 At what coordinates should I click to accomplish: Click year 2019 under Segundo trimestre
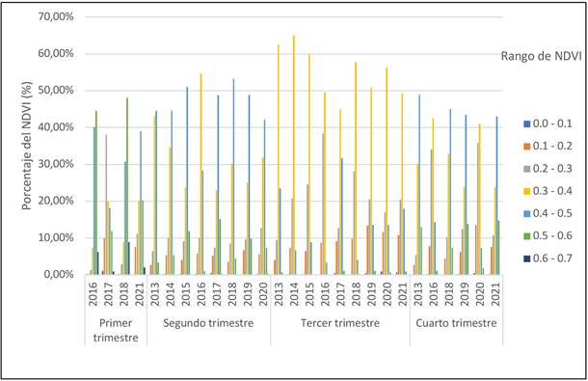coord(248,294)
